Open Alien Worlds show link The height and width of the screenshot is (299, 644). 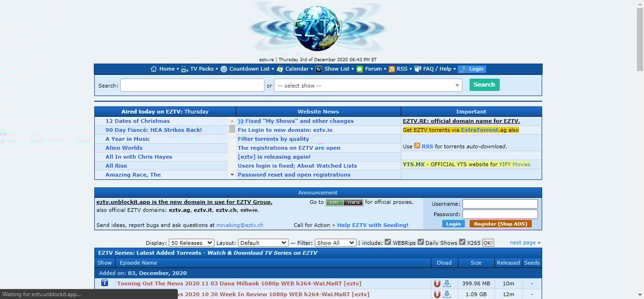click(x=124, y=148)
